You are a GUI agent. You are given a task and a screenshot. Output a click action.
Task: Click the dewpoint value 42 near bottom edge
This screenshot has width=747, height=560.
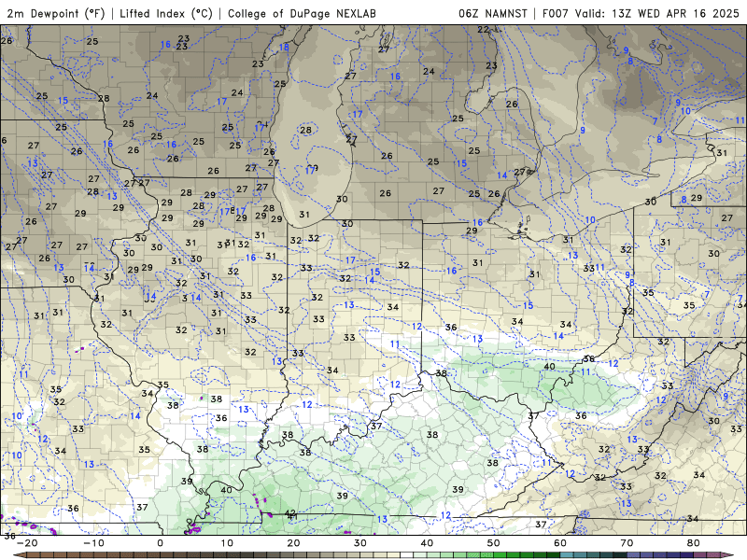[x=290, y=512]
